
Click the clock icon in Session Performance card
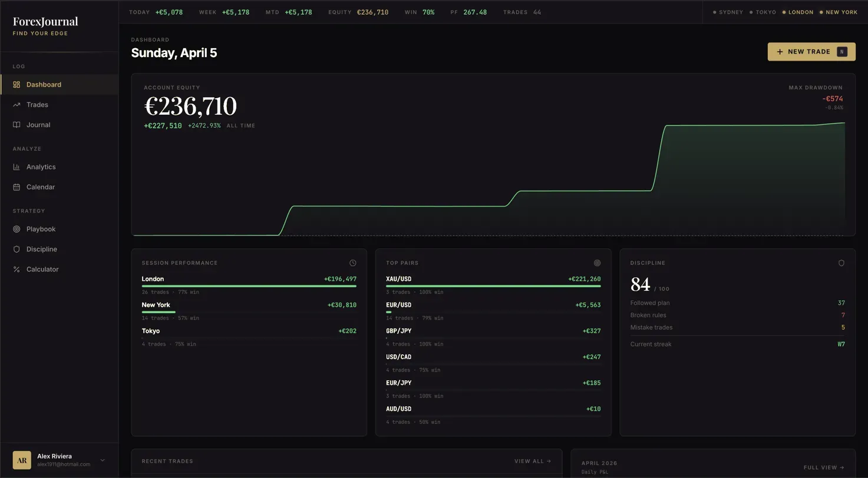pyautogui.click(x=353, y=263)
